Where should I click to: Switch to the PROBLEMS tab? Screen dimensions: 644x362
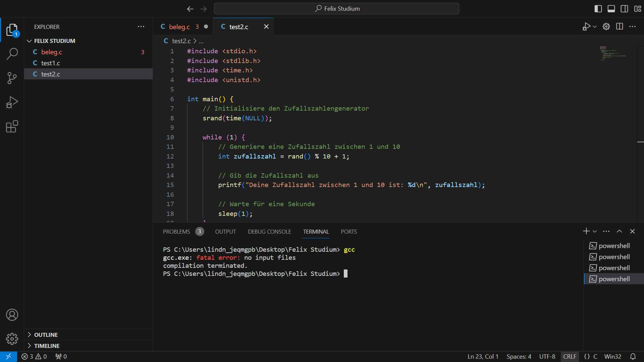point(176,232)
